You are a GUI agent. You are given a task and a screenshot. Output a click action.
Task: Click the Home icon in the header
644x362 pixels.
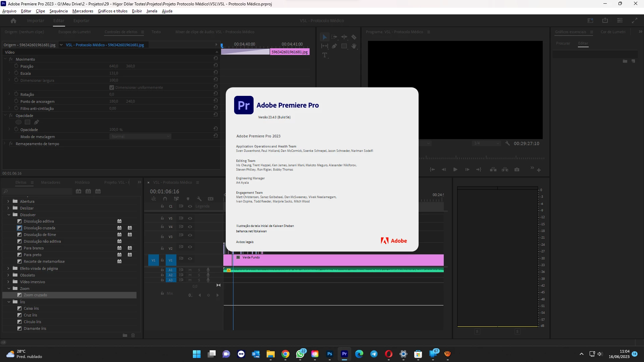click(x=13, y=21)
